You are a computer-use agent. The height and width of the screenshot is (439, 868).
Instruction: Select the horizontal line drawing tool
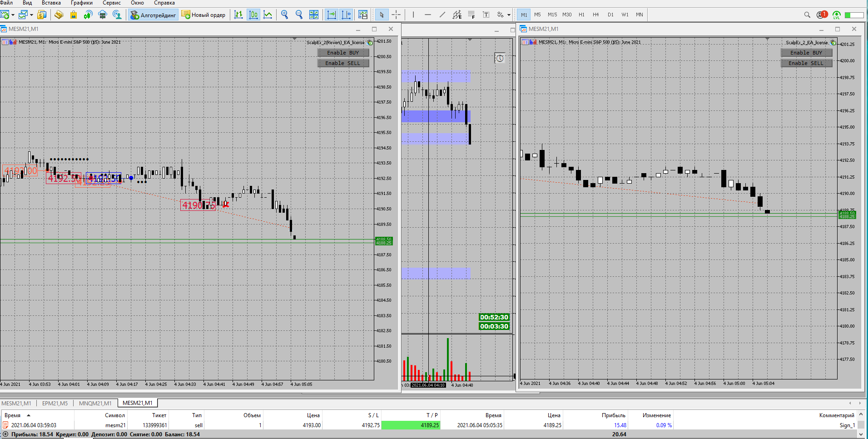coord(428,15)
